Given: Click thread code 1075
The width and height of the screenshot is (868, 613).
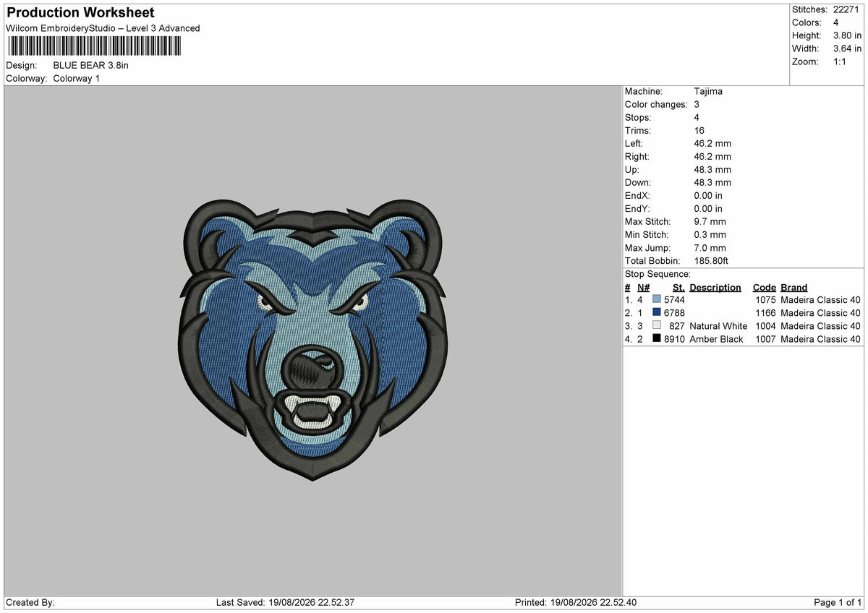Looking at the screenshot, I should [765, 299].
